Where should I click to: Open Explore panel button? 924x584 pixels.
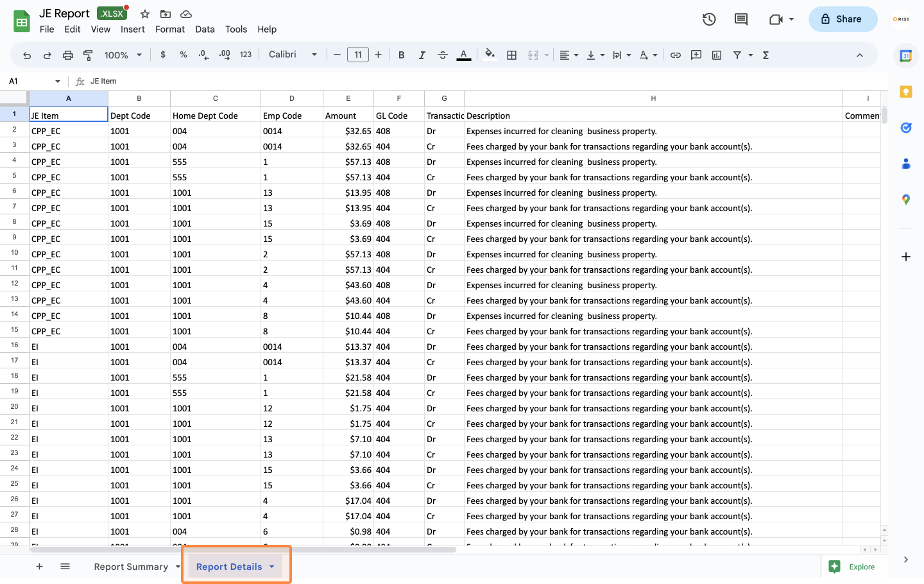click(x=852, y=567)
